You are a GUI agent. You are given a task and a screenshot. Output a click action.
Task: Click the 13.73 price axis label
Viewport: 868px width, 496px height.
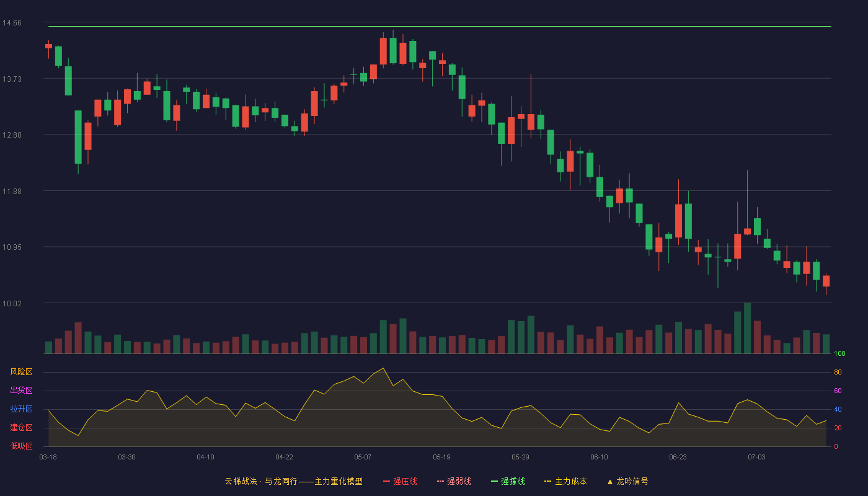click(x=12, y=79)
